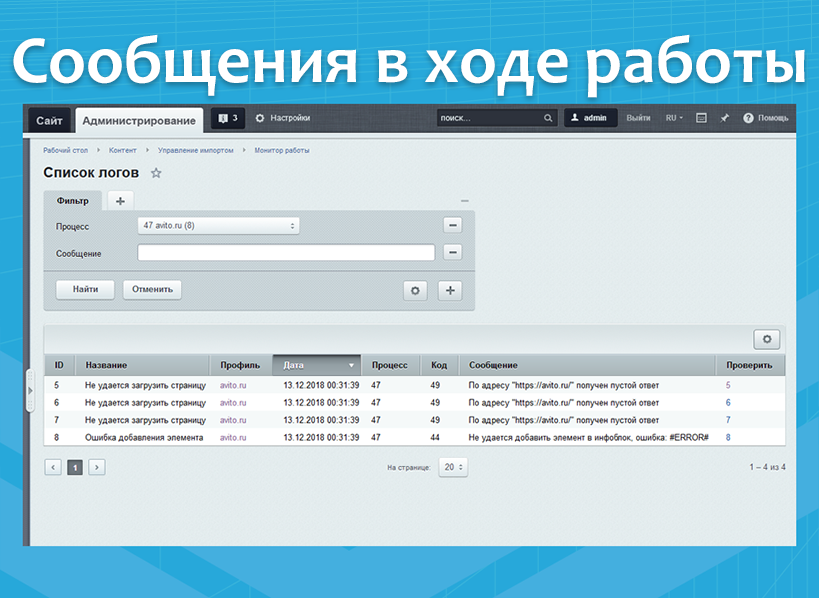
Task: Open the RU language dropdown
Action: click(674, 118)
